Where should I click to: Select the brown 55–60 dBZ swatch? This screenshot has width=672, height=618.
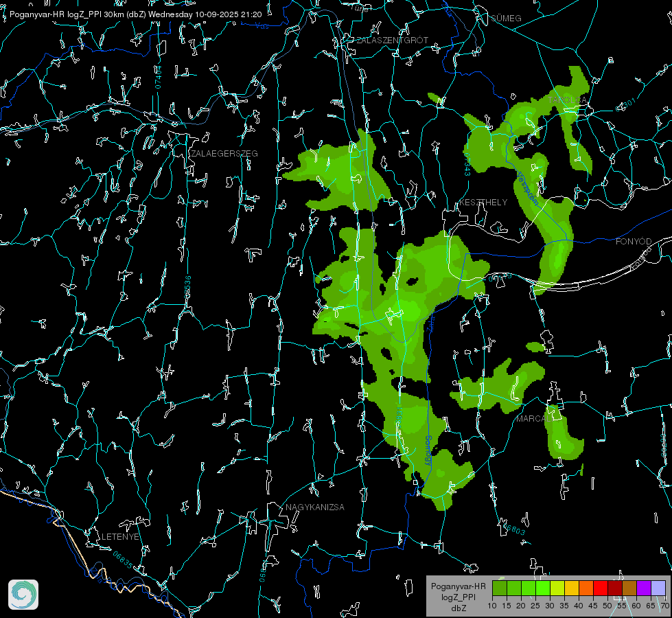tap(629, 588)
